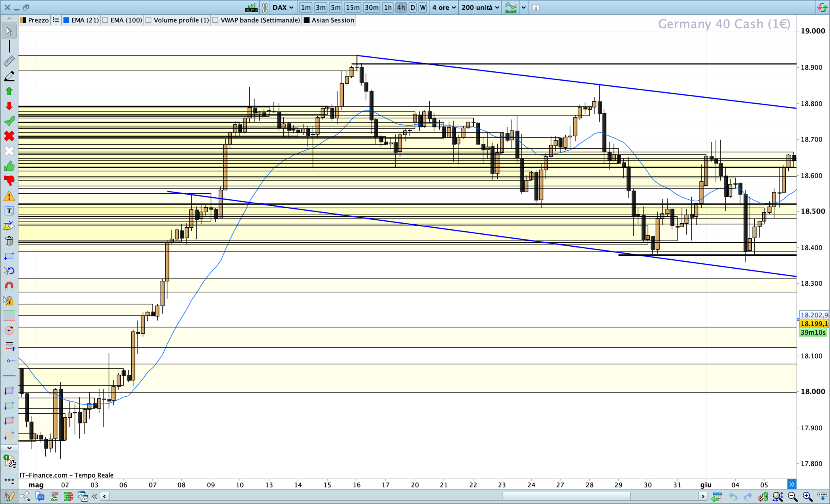Toggle VWAP bande (Settimanale) checkbox
The image size is (830, 504).
[x=216, y=20]
